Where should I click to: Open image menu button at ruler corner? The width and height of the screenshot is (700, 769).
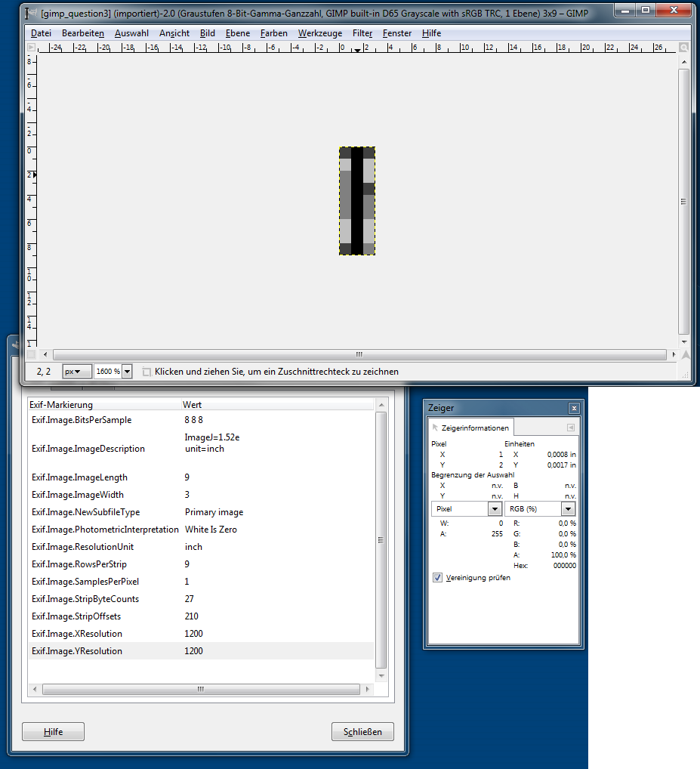[32, 48]
